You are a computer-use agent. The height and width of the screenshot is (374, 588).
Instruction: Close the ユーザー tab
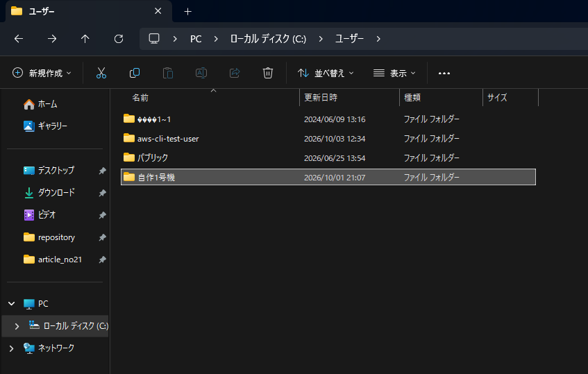158,11
